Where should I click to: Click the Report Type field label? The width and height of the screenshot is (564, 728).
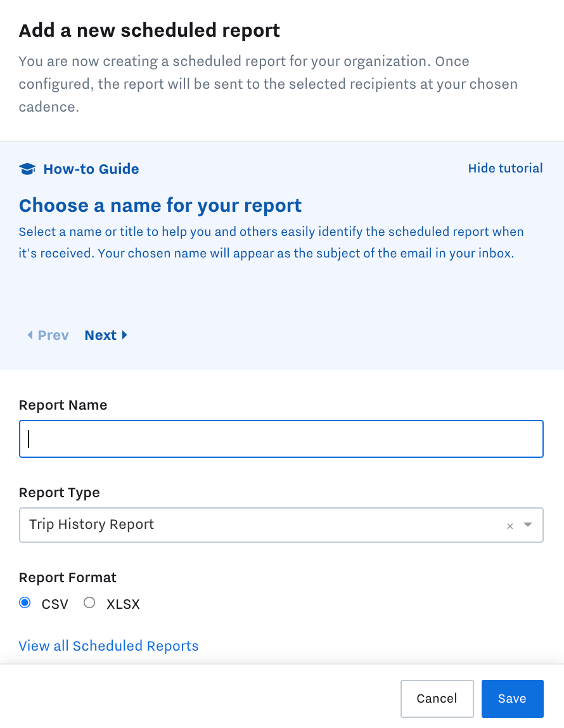(60, 493)
